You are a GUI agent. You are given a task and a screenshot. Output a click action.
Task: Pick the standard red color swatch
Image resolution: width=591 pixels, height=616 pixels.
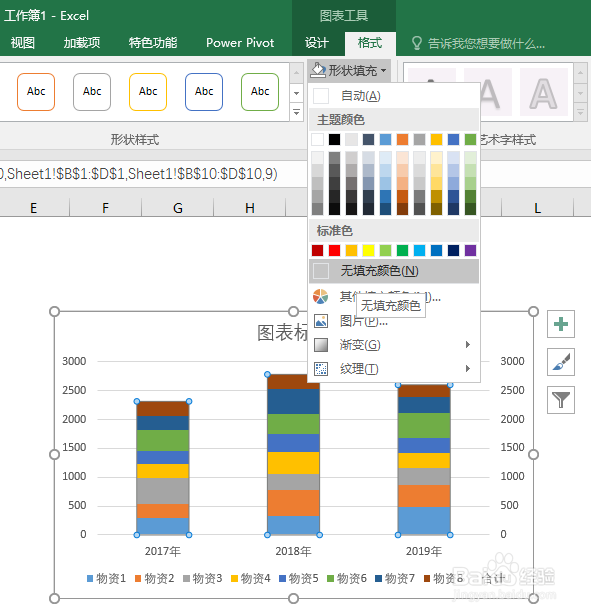(334, 250)
